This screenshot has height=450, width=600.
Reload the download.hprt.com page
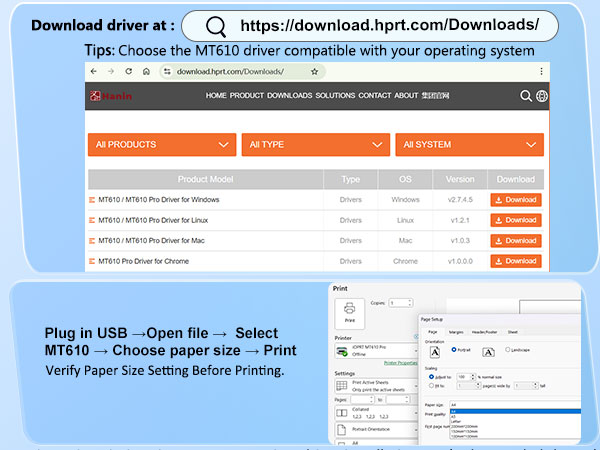tap(129, 72)
